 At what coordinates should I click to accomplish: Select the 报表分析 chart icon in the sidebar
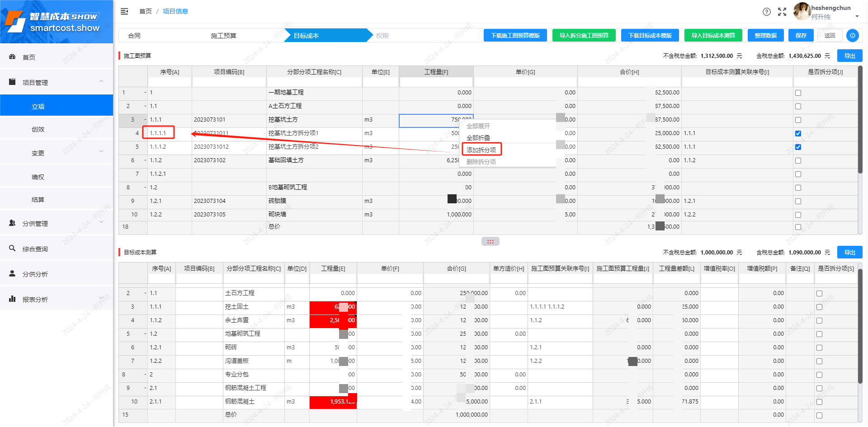tap(12, 299)
